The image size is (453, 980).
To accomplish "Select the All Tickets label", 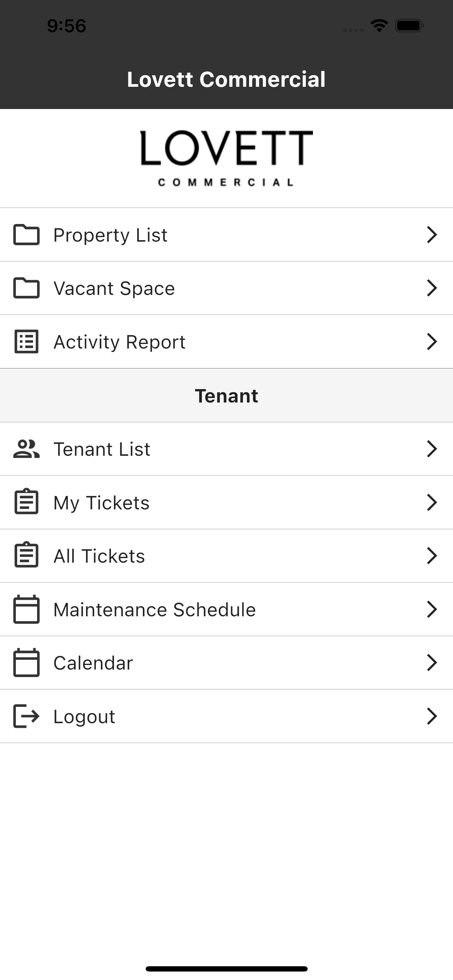I will click(x=99, y=556).
